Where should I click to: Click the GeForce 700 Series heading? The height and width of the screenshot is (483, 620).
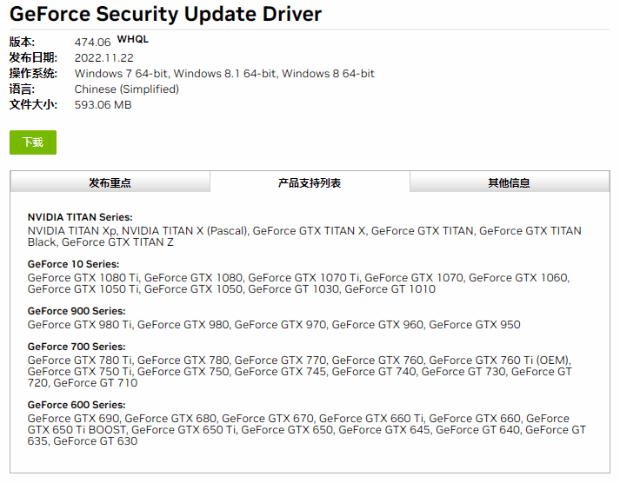(x=76, y=346)
